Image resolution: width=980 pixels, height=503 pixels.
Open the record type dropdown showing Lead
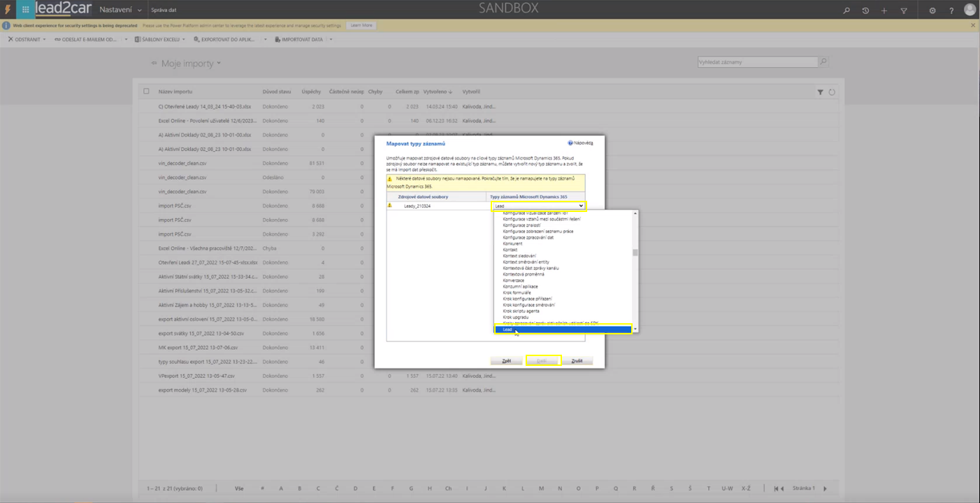(538, 206)
